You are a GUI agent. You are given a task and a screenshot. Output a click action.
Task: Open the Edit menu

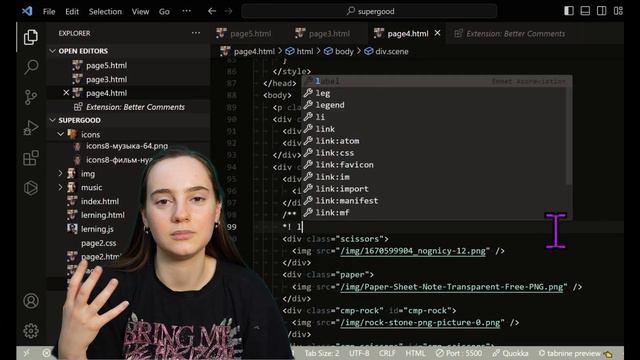click(72, 11)
